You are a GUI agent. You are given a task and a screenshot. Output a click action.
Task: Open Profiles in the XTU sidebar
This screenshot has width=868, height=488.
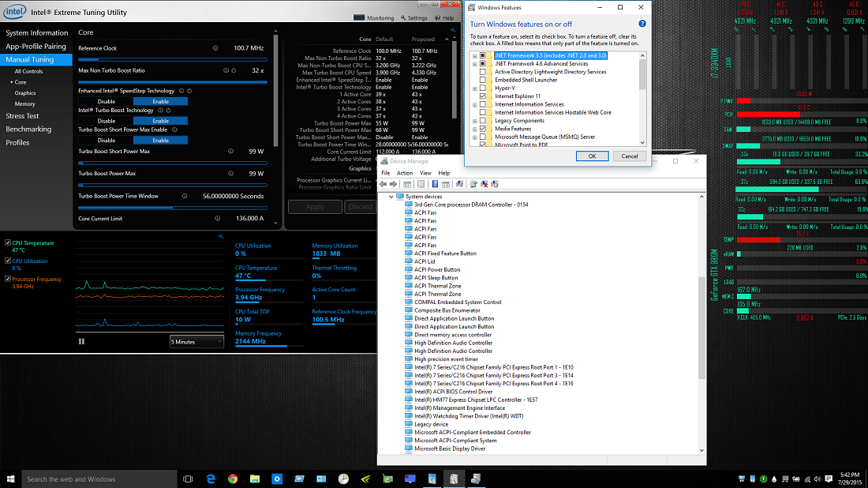click(17, 142)
